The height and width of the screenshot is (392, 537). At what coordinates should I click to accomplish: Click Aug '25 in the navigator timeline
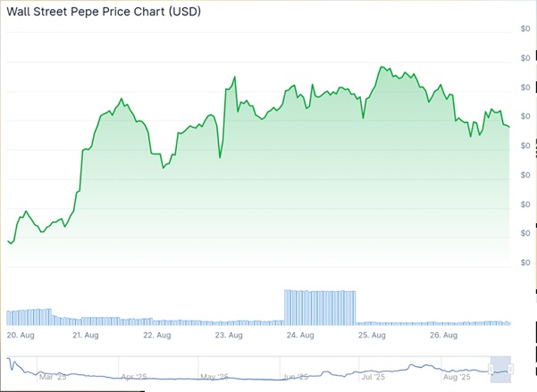point(456,378)
